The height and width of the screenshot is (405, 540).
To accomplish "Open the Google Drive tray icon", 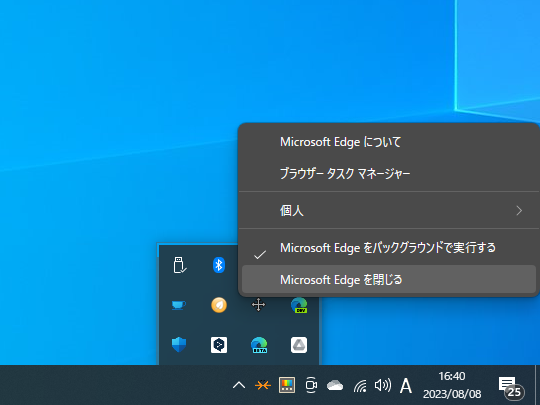I will 299,345.
